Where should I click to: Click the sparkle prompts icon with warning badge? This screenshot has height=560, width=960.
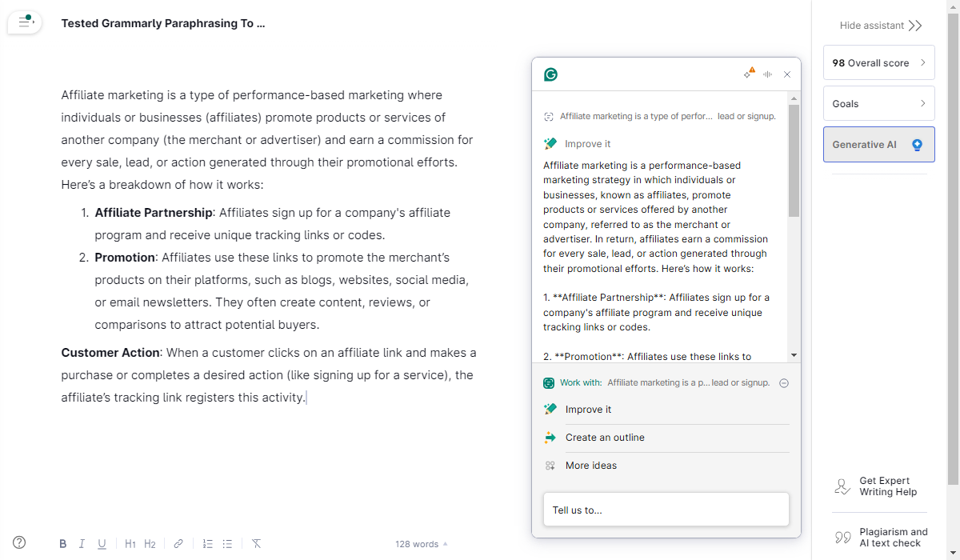coord(748,74)
